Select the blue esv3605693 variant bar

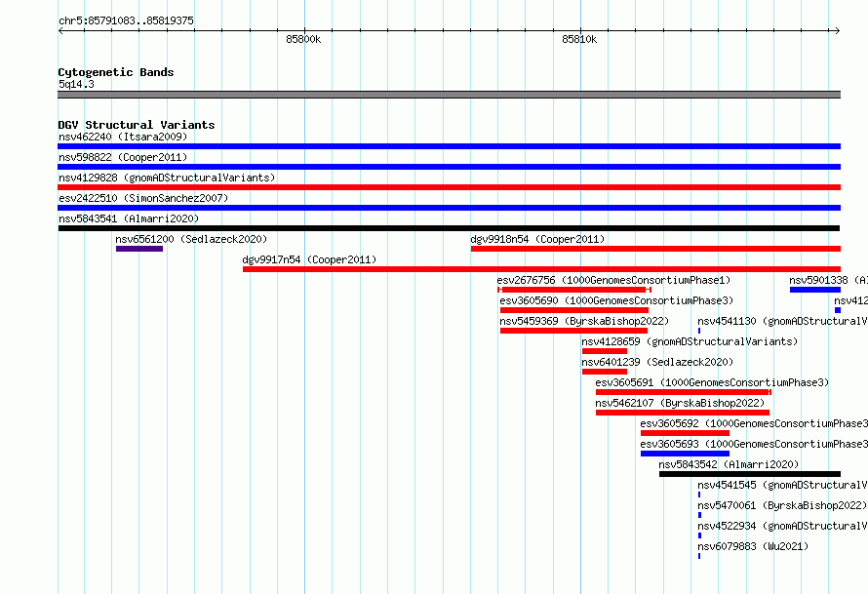point(685,454)
